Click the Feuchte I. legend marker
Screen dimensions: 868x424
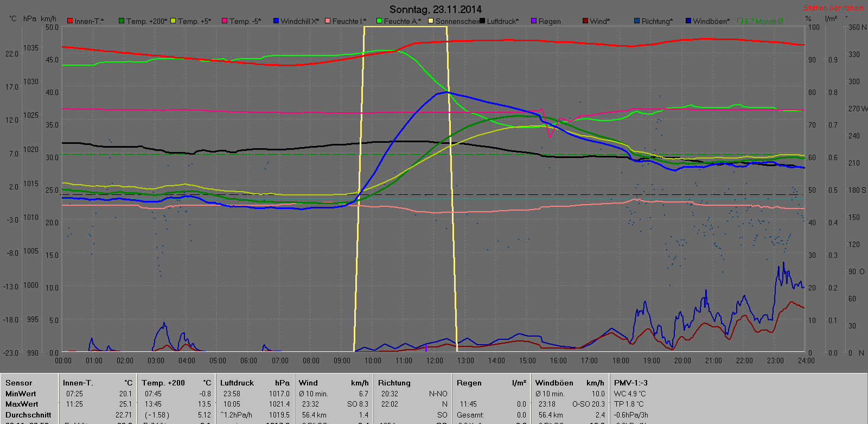pos(328,21)
